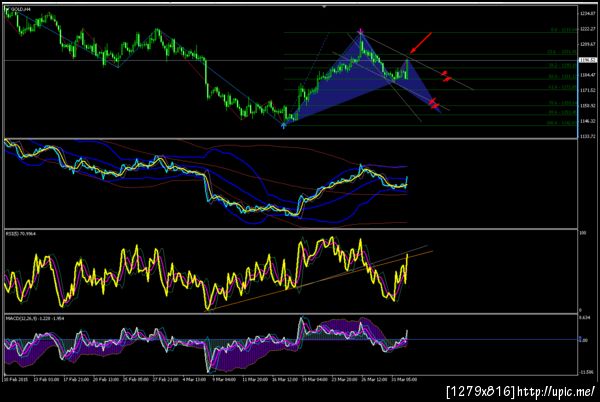This screenshot has width=600, height=402.
Task: Click price axis value 1209.67
Action: click(x=588, y=44)
